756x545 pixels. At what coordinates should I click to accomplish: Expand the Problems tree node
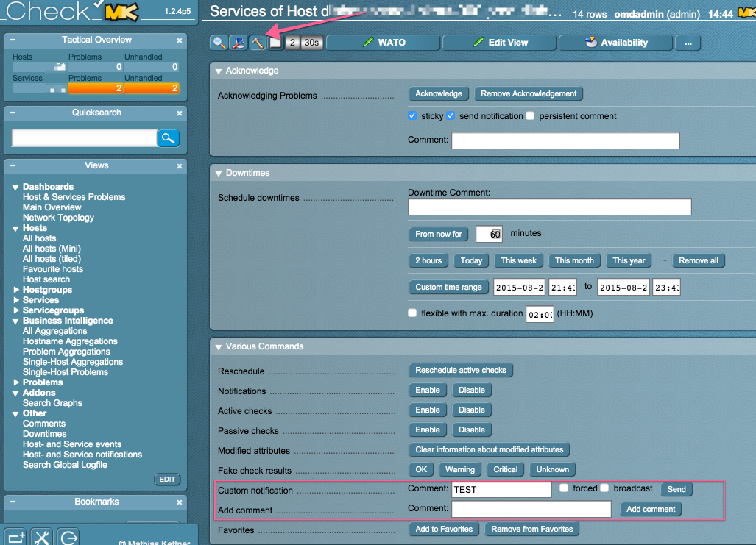pyautogui.click(x=16, y=382)
